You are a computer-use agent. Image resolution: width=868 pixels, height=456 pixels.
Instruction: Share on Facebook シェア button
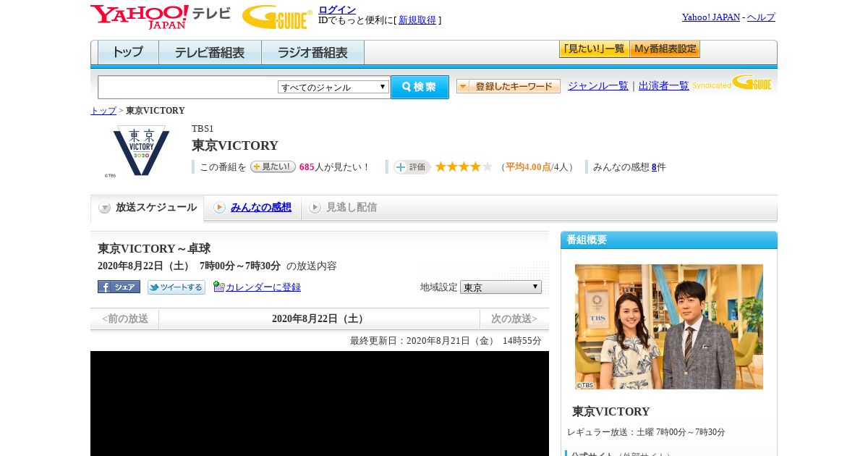[x=119, y=287]
